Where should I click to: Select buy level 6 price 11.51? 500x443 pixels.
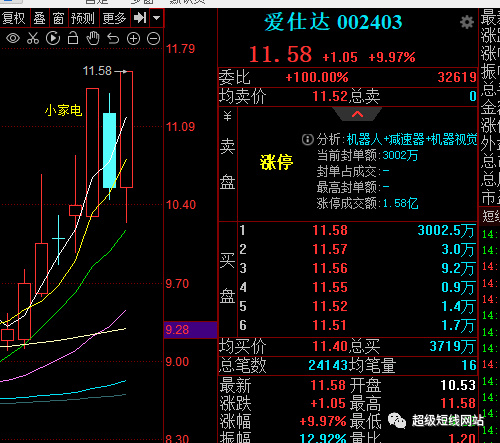pos(330,325)
